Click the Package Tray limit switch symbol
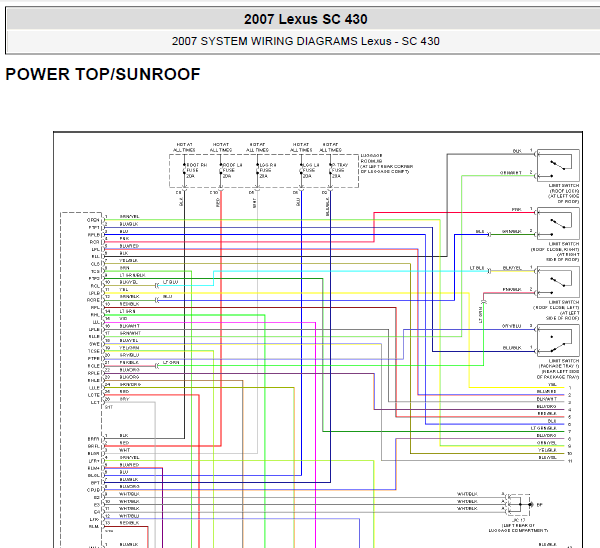Screen dimensions: 600x548 click(x=558, y=340)
